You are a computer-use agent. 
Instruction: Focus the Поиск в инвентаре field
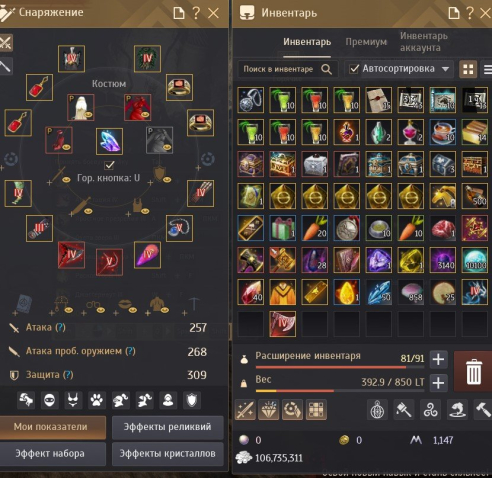tap(287, 69)
